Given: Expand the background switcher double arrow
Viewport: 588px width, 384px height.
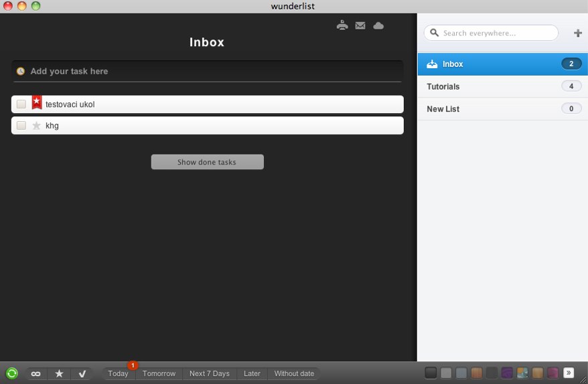Looking at the screenshot, I should 569,373.
